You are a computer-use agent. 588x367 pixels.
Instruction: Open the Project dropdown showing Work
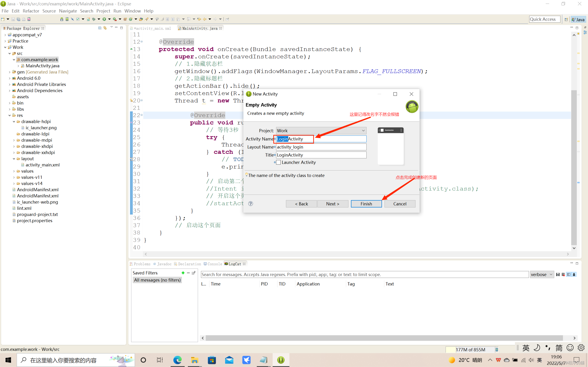click(x=321, y=131)
